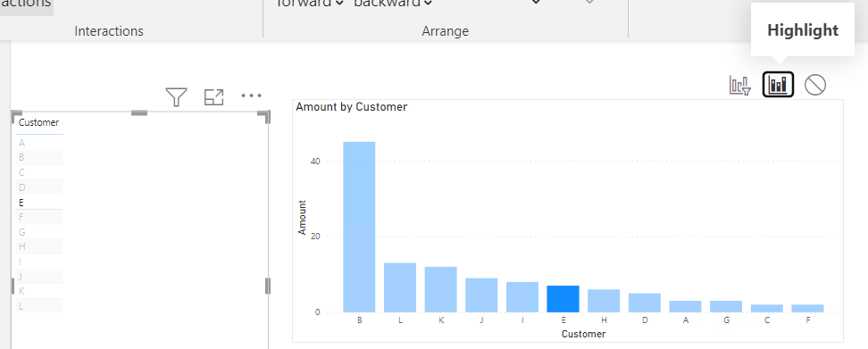Click bar for customer G in chart
The height and width of the screenshot is (349, 868).
click(726, 306)
